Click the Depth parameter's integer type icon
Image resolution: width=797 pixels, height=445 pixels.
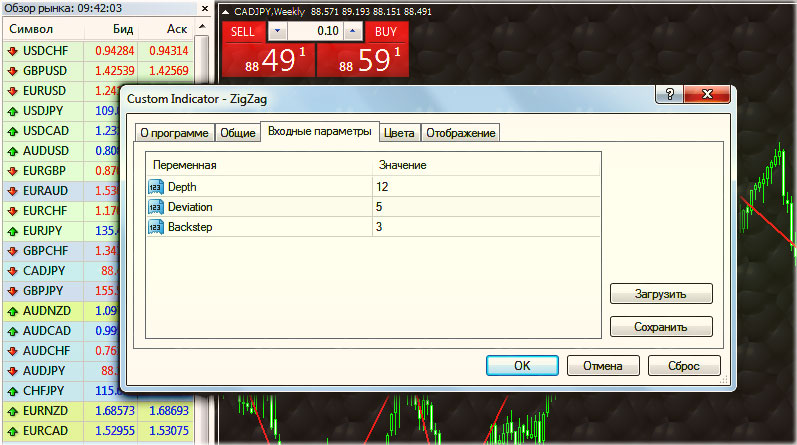(x=155, y=187)
